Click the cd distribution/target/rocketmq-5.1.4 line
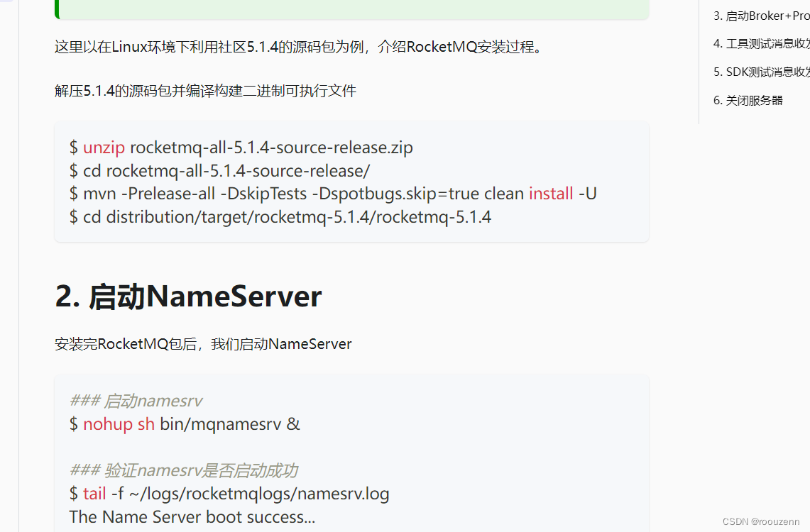Image resolution: width=810 pixels, height=532 pixels. click(280, 217)
